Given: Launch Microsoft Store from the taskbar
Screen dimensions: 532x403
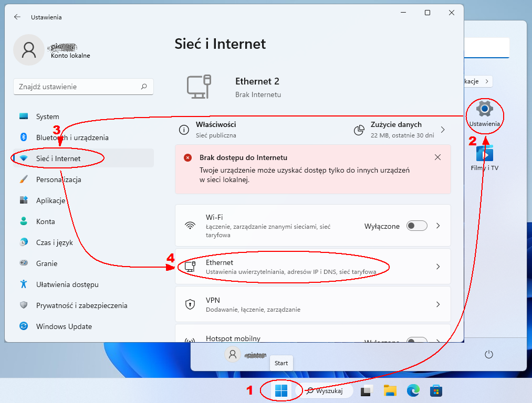Looking at the screenshot, I should click(436, 390).
